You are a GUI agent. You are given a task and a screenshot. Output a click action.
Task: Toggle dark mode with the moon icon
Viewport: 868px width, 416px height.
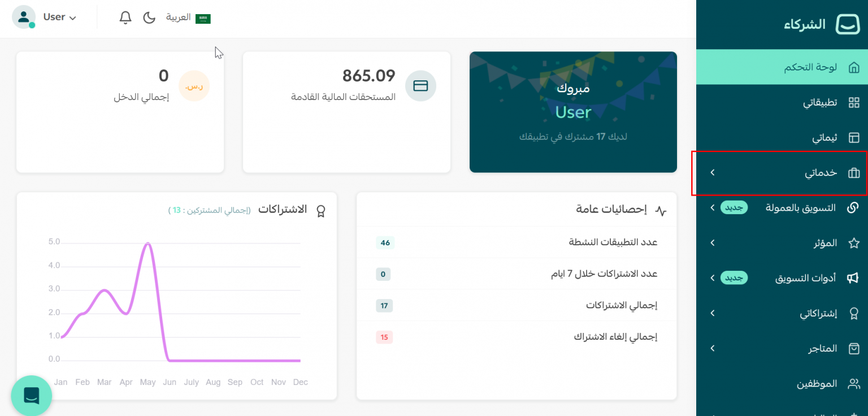point(149,18)
